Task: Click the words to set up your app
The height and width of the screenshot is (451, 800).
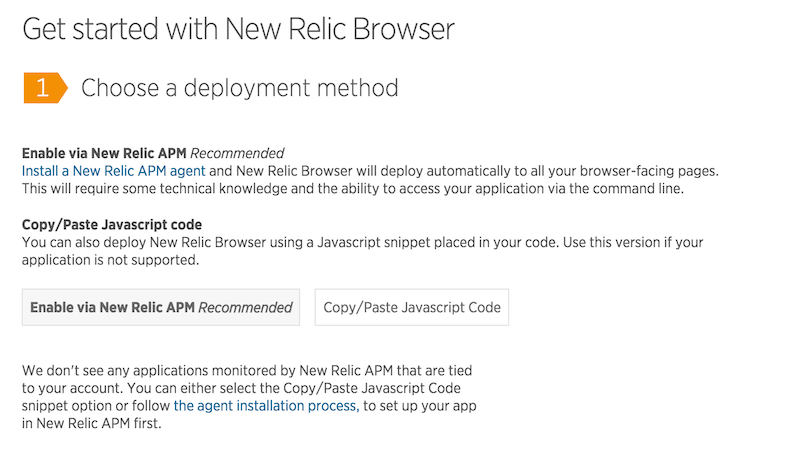Action: [420, 406]
